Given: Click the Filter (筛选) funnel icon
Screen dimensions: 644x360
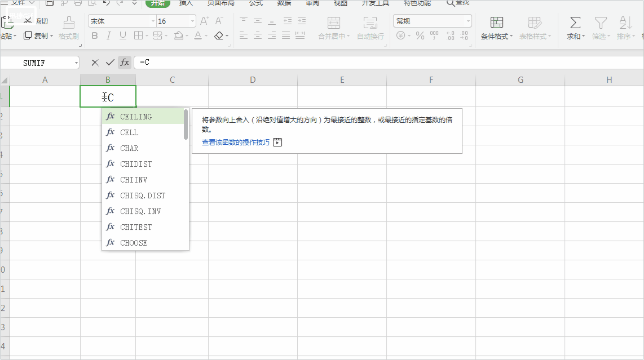Looking at the screenshot, I should 601,23.
